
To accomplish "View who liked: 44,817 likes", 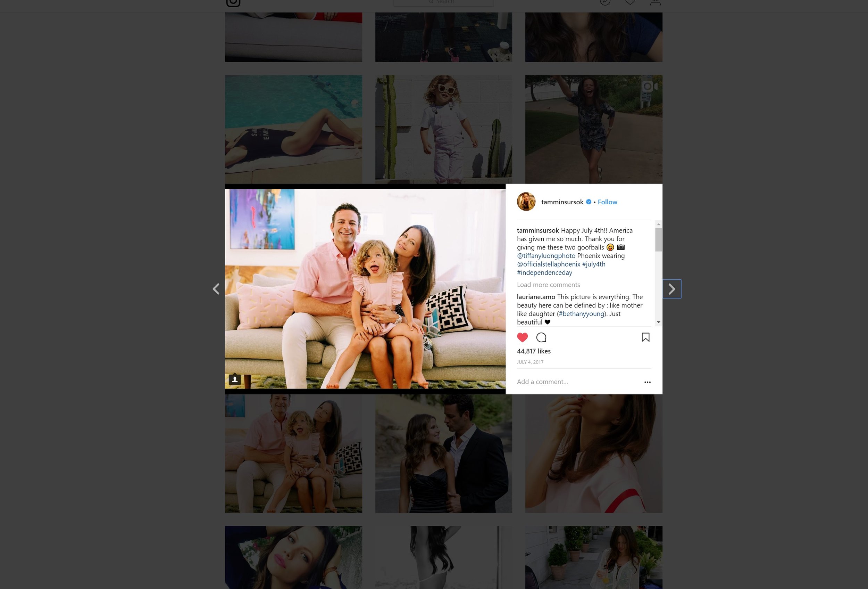I will tap(533, 351).
